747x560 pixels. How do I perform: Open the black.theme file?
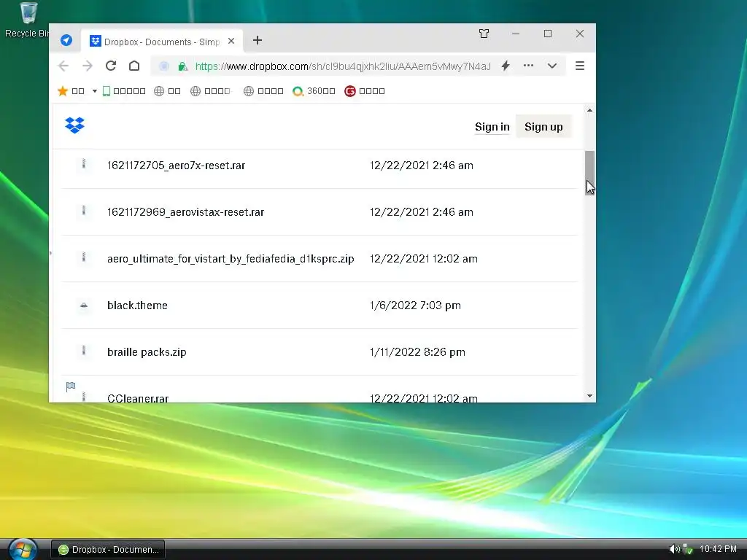pos(137,306)
